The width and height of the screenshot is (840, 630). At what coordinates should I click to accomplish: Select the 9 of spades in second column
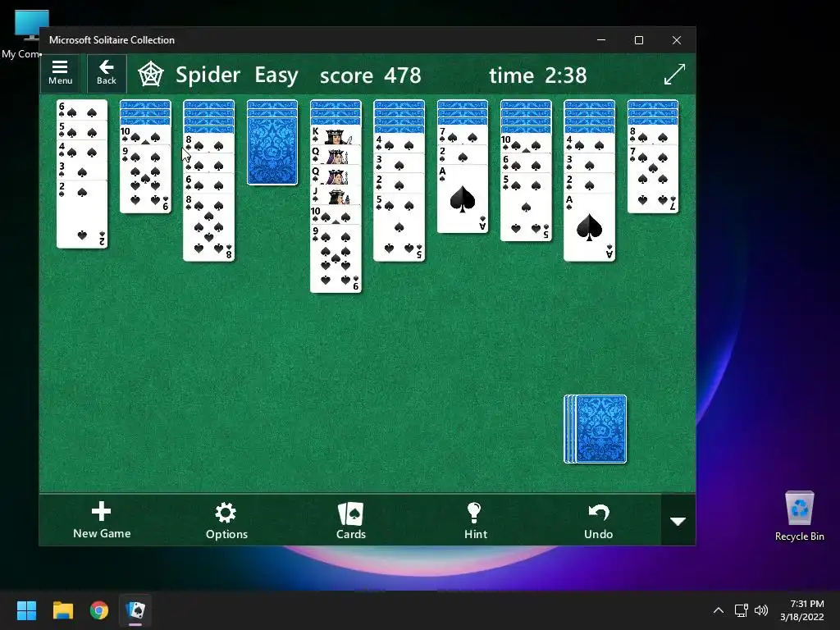pos(145,179)
